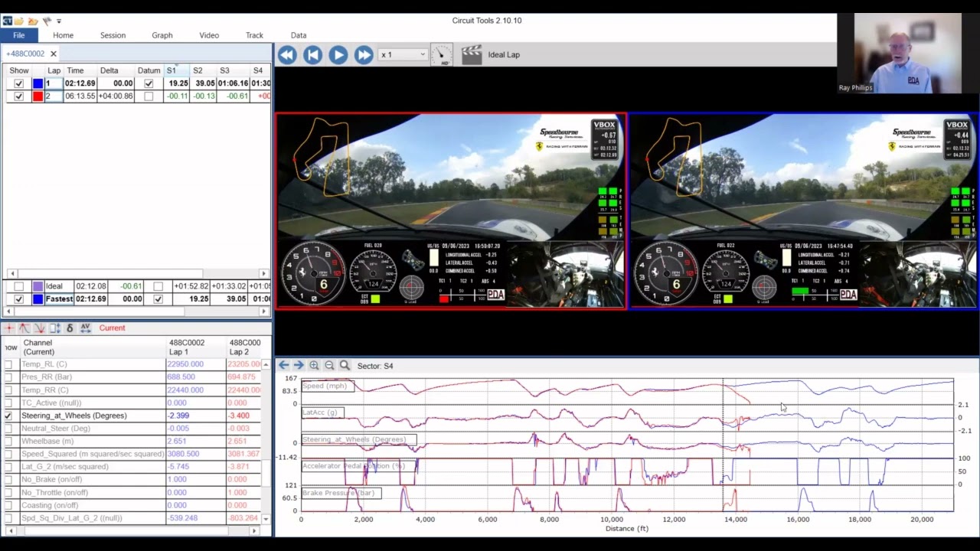Image resolution: width=980 pixels, height=551 pixels.
Task: Enable the TC_Active channel checkbox
Action: coord(8,403)
